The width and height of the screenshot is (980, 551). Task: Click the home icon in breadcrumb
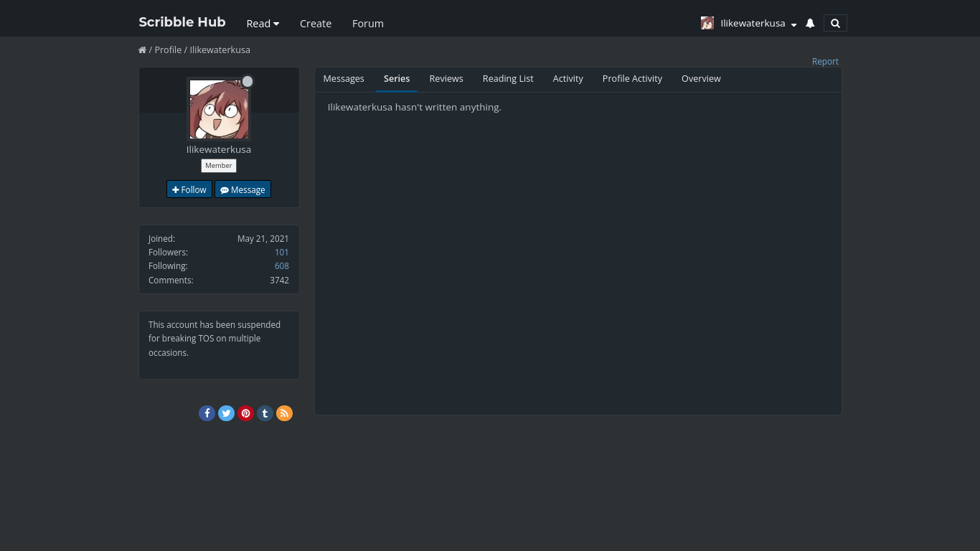tap(142, 50)
